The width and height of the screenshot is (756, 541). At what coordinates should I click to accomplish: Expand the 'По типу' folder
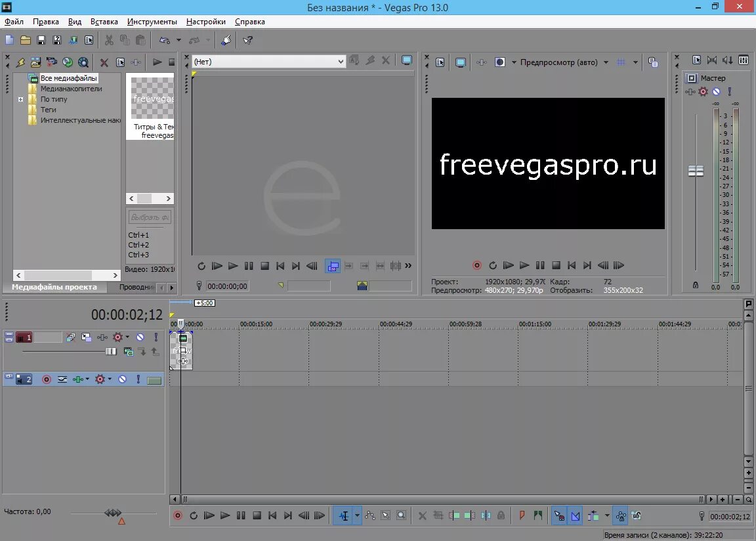pos(20,99)
